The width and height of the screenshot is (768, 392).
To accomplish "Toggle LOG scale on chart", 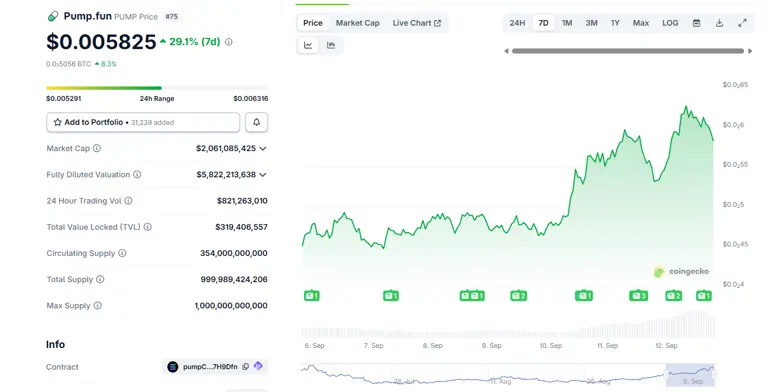I will [670, 23].
